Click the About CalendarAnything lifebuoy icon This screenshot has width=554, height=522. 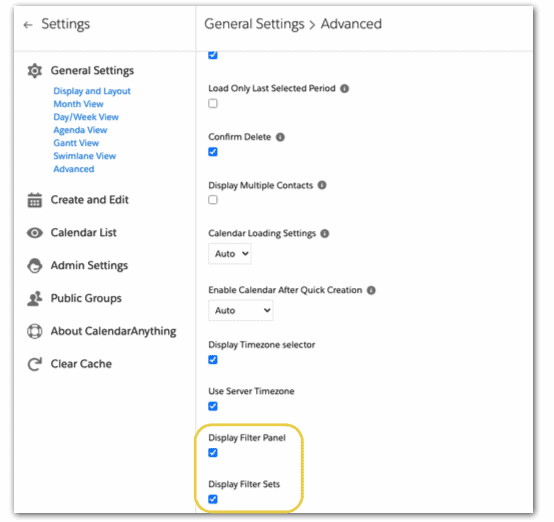(x=35, y=332)
